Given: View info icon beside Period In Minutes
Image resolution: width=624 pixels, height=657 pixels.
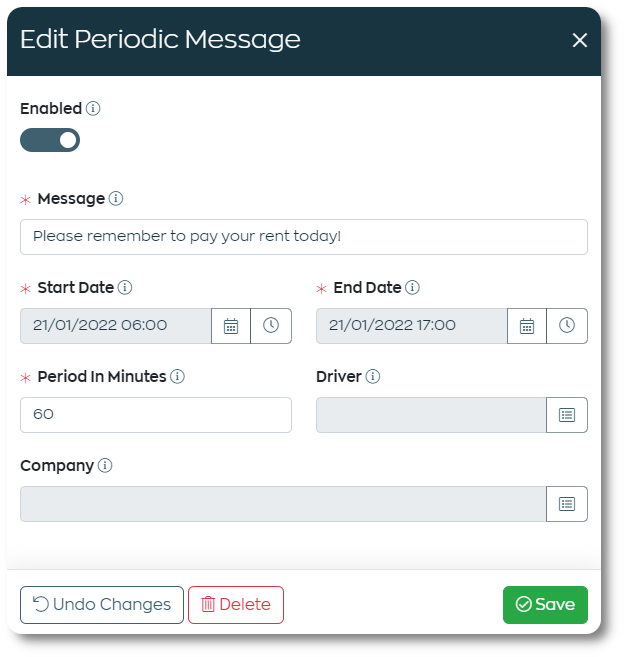Looking at the screenshot, I should pyautogui.click(x=177, y=376).
